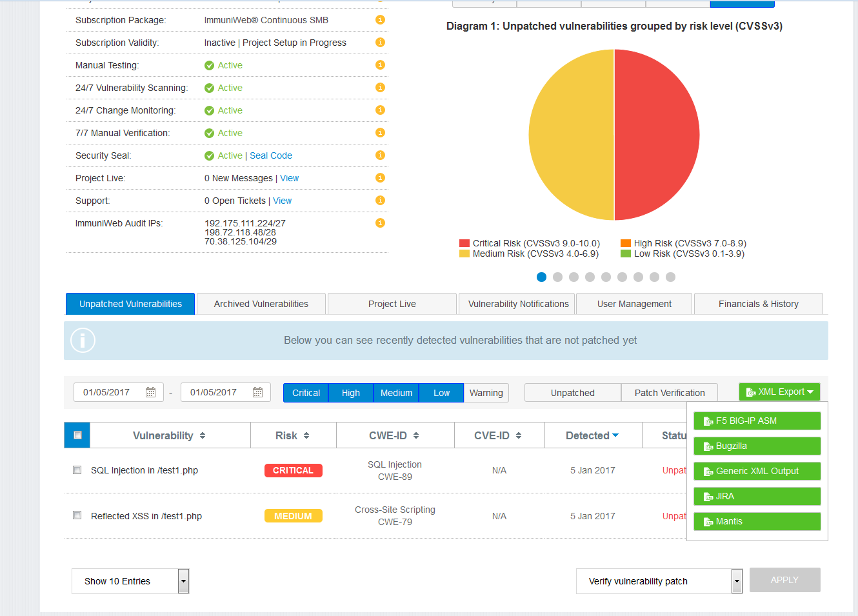This screenshot has width=858, height=616.
Task: Sort the table by Risk column arrows
Action: click(x=306, y=436)
